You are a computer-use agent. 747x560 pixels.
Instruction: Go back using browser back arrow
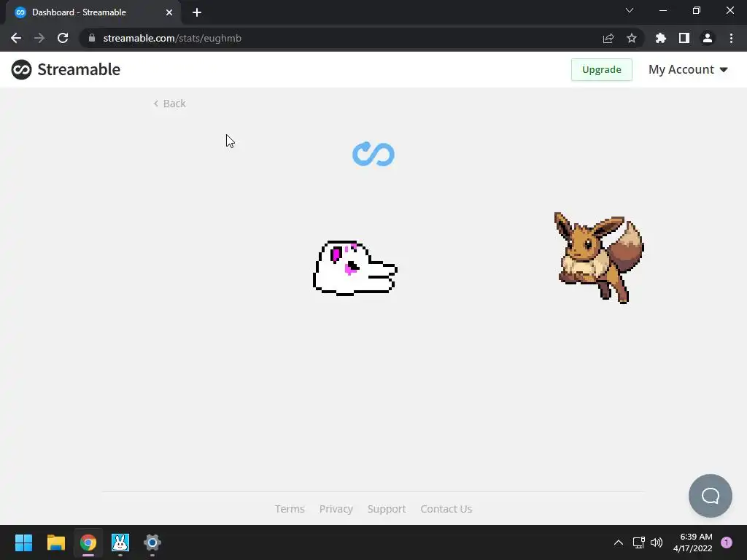click(x=16, y=38)
